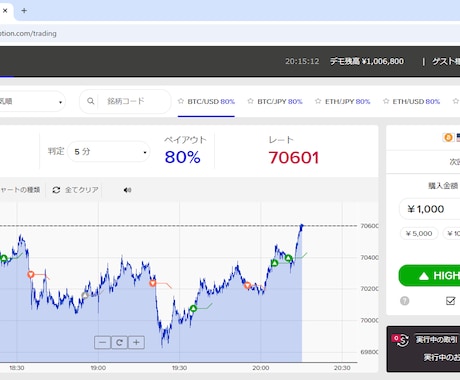460x380 pixels.
Task: Click the 70601 rate value
Action: (x=294, y=158)
